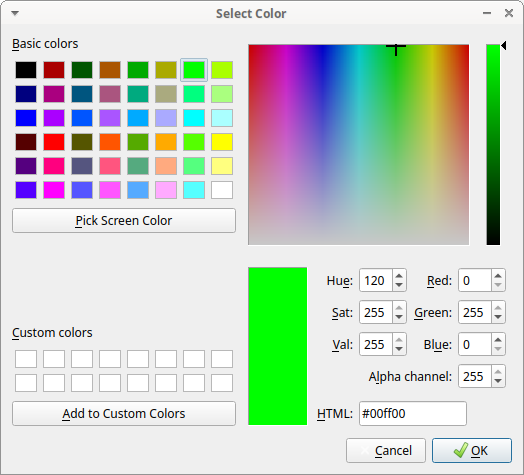Pick the dark red swatch in top row

click(54, 70)
